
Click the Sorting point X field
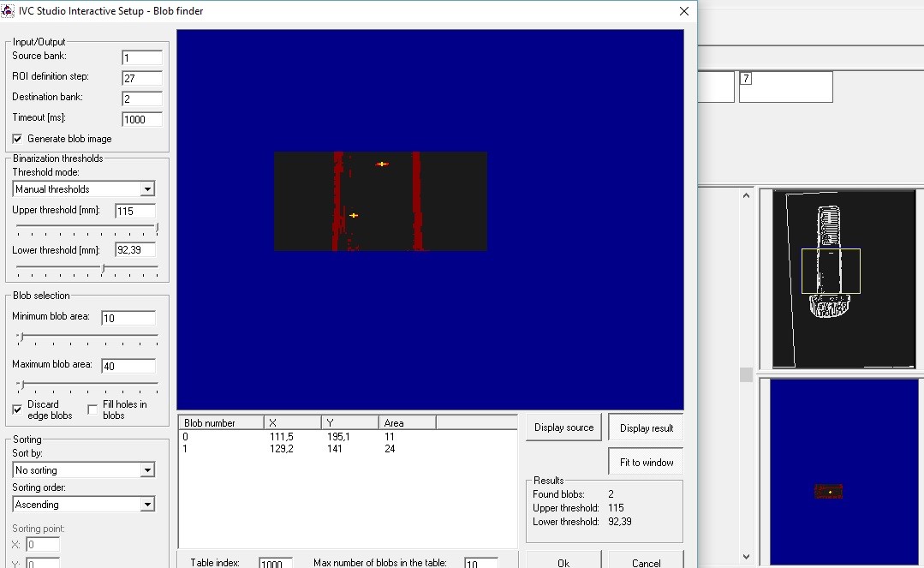click(x=43, y=545)
